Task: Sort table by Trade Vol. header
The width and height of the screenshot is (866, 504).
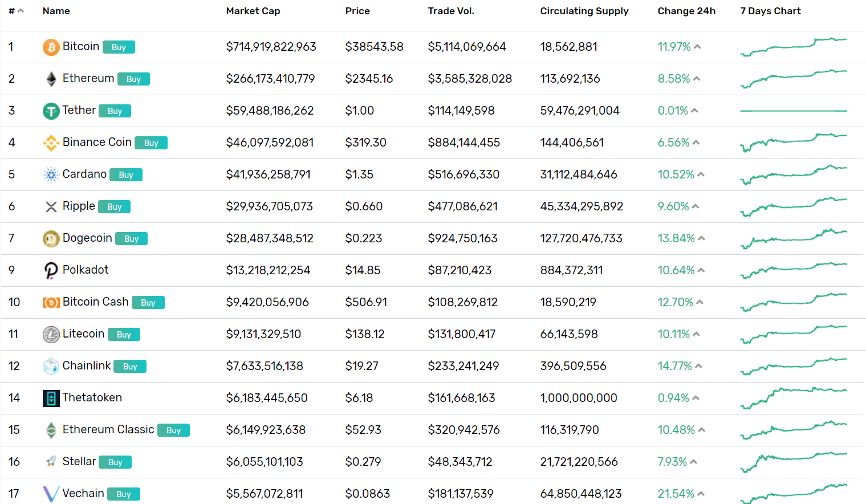Action: tap(451, 11)
